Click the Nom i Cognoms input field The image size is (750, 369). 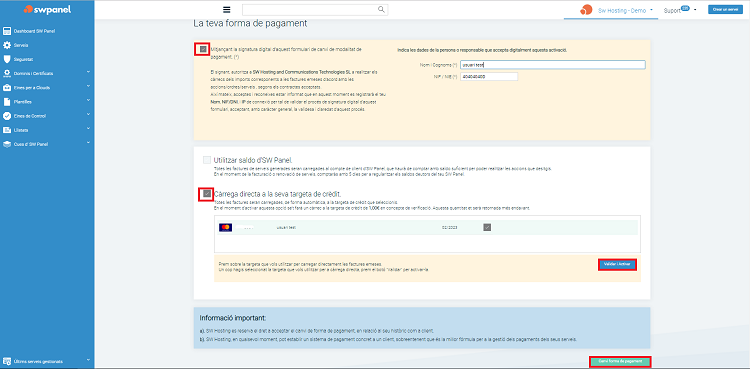click(552, 65)
